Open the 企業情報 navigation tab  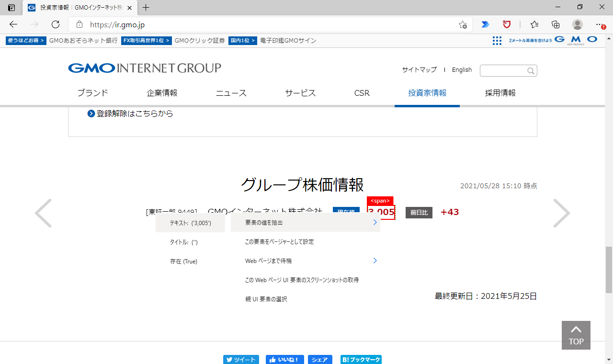(x=162, y=93)
